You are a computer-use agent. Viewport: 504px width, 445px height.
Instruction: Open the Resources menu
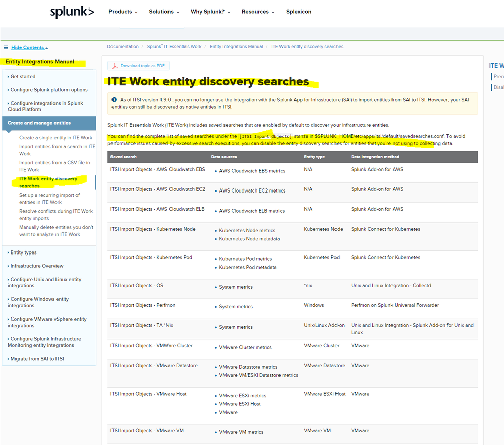click(x=258, y=12)
